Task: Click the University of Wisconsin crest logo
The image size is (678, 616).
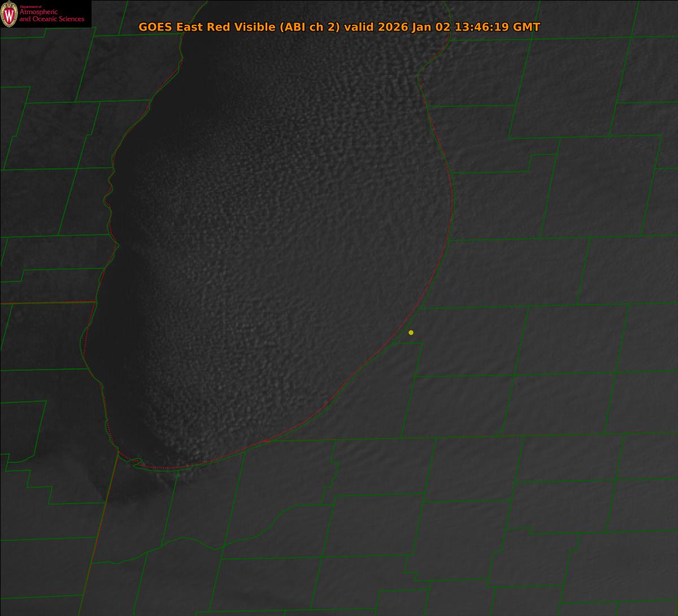Action: pyautogui.click(x=10, y=14)
